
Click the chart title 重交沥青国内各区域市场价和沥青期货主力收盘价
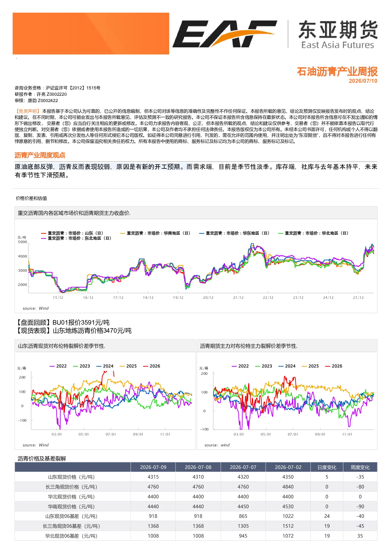(x=74, y=213)
